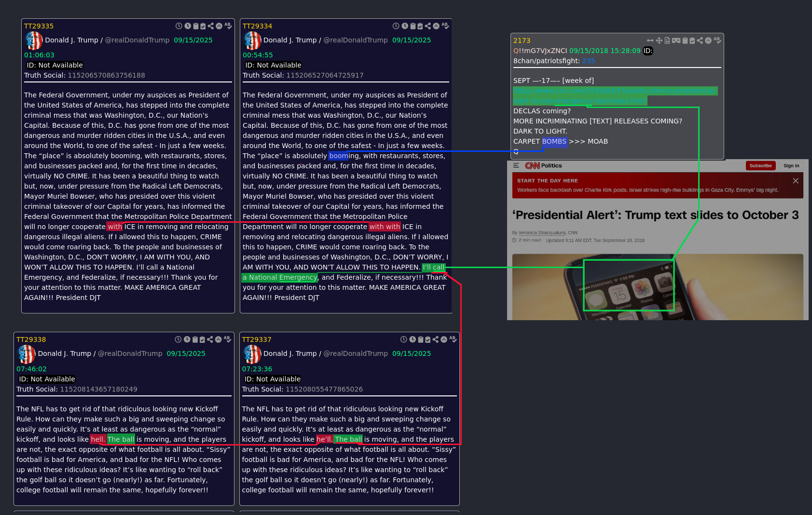Click circled A font icon on TT29334
Screen dimensions: 812x515
pos(436,26)
